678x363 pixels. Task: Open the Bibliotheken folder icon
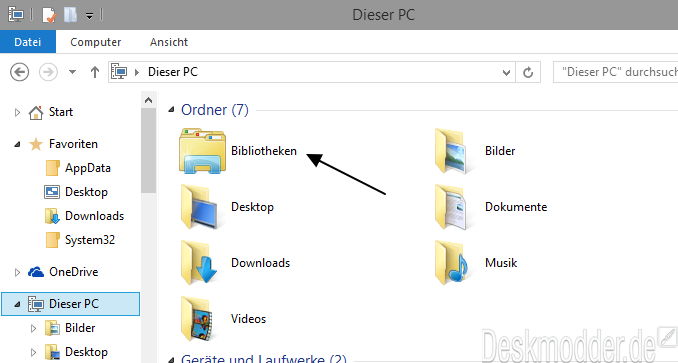(x=202, y=151)
